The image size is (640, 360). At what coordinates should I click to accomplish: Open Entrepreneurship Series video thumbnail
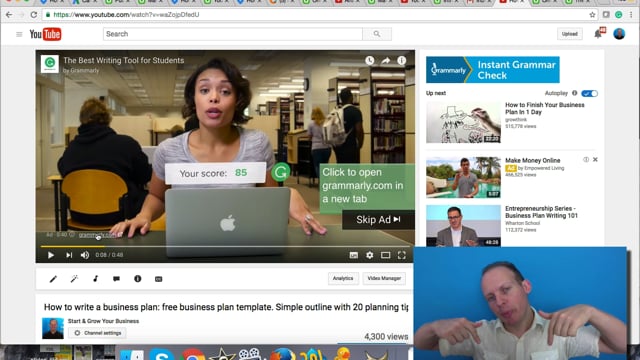tap(463, 226)
